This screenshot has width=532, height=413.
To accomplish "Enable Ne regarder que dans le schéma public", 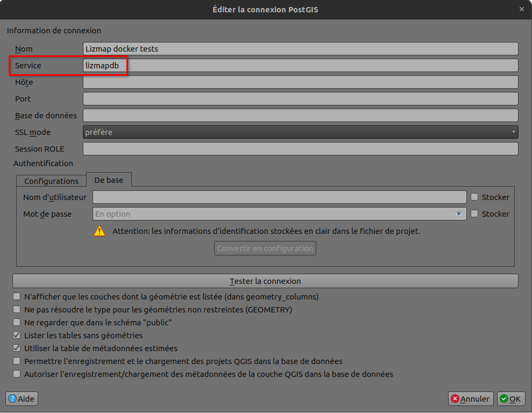I will (17, 323).
